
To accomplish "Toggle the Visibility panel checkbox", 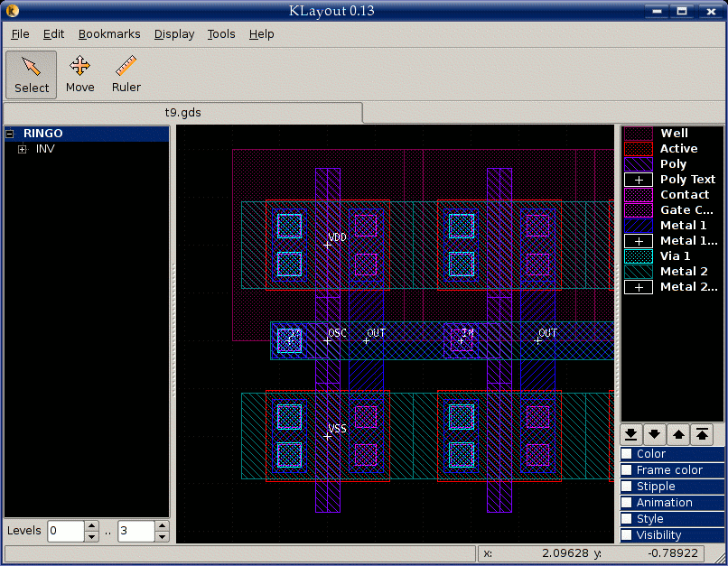I will coord(627,535).
